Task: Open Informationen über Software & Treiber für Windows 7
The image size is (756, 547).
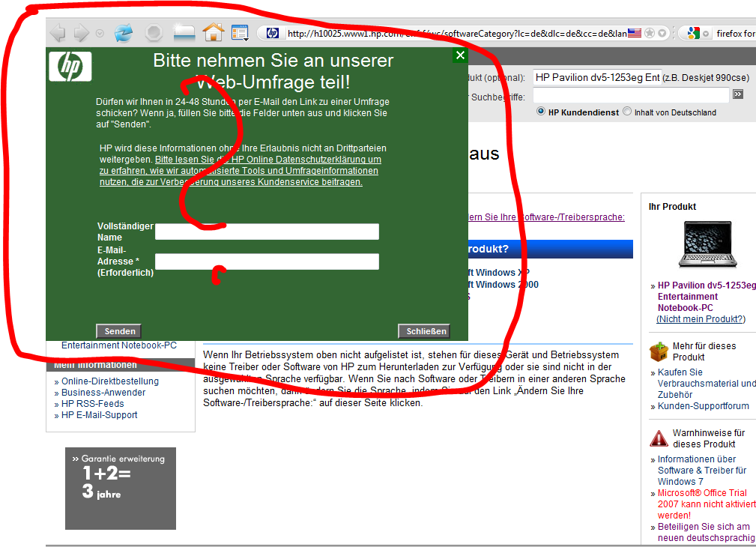Action: (x=701, y=471)
